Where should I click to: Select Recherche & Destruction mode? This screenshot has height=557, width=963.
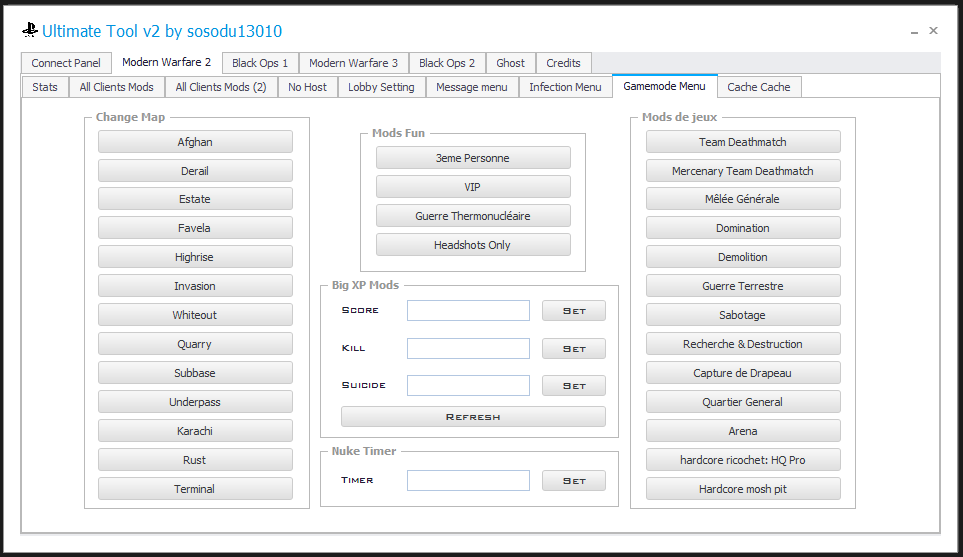pyautogui.click(x=743, y=344)
